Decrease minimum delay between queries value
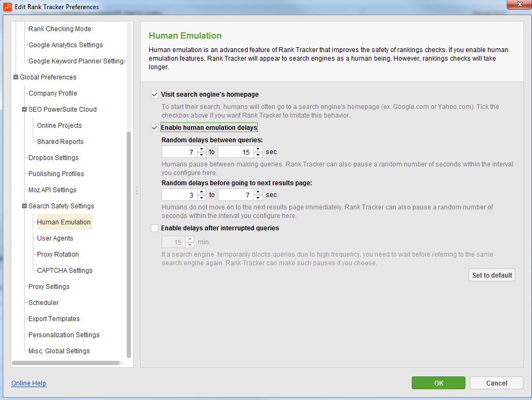The height and width of the screenshot is (400, 532). tap(201, 155)
